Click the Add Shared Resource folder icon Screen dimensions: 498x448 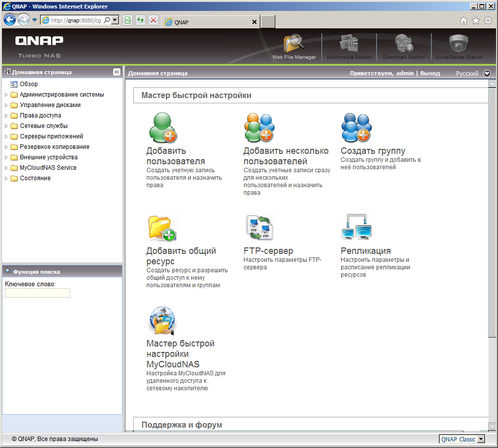tap(162, 228)
